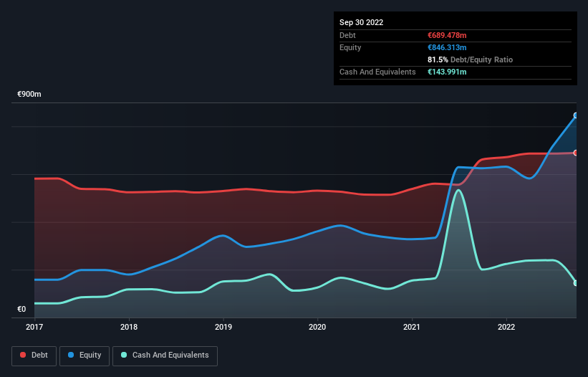This screenshot has width=588, height=377.
Task: Click the Sep 30 2022 tooltip date
Action: 361,22
